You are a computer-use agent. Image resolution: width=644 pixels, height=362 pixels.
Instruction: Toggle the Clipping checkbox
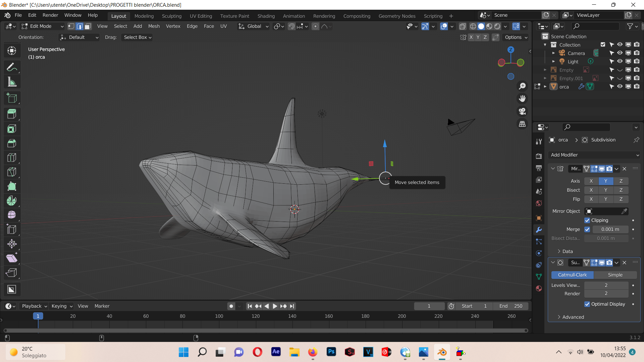coord(587,220)
